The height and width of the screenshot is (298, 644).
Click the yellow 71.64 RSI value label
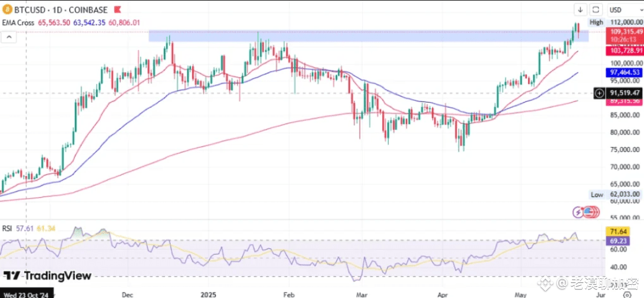(617, 232)
